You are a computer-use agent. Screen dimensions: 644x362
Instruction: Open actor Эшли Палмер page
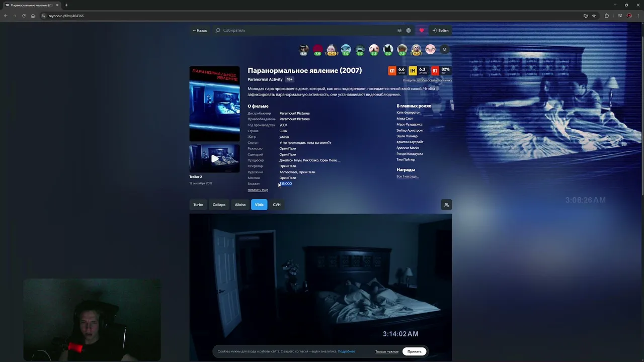pos(407,136)
